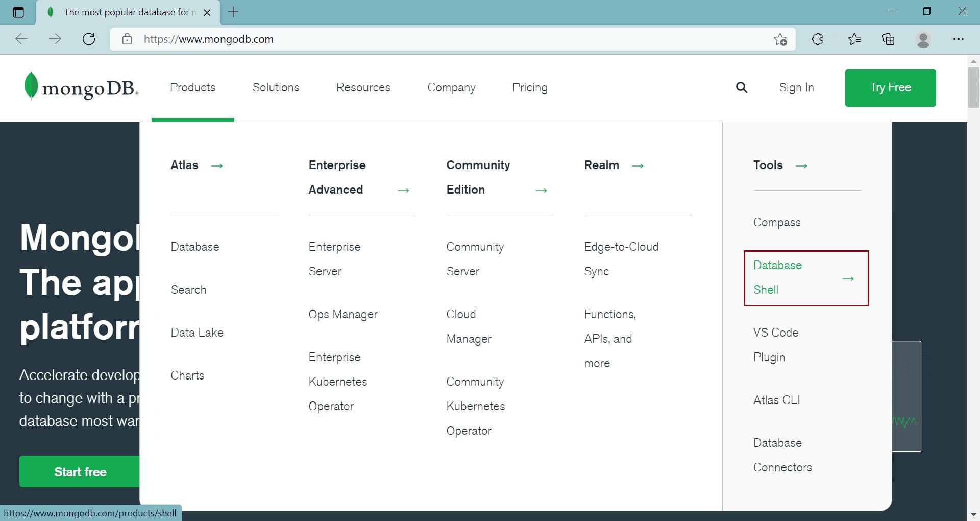Open the Database Shell link
The image size is (980, 521).
[x=777, y=277]
